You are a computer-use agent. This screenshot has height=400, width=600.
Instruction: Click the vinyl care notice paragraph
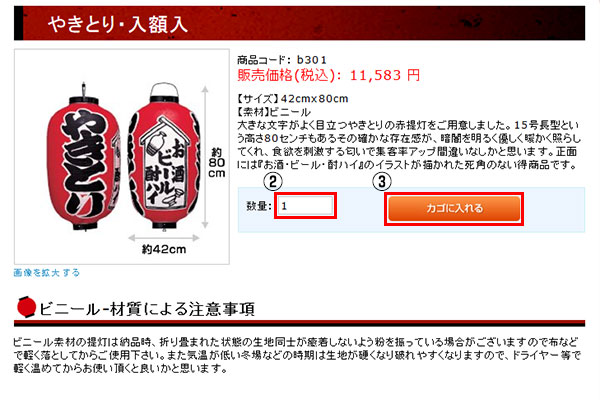point(297,355)
